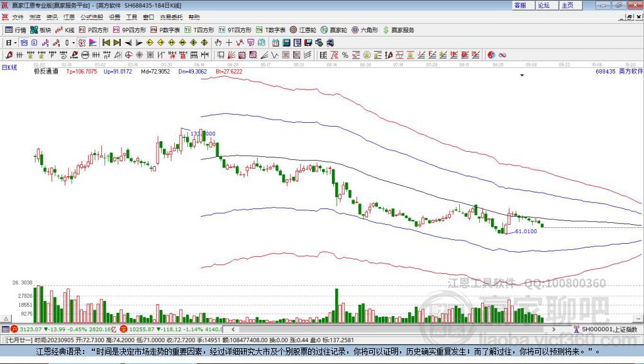
Task: Click the circle target drawing tool
Action: coord(128,55)
